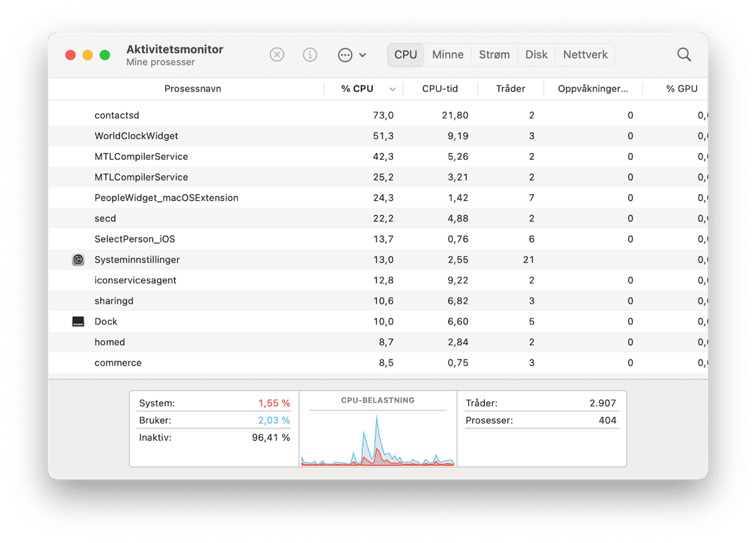Click the stop process (X) toolbar icon
Image resolution: width=756 pixels, height=543 pixels.
click(x=277, y=55)
